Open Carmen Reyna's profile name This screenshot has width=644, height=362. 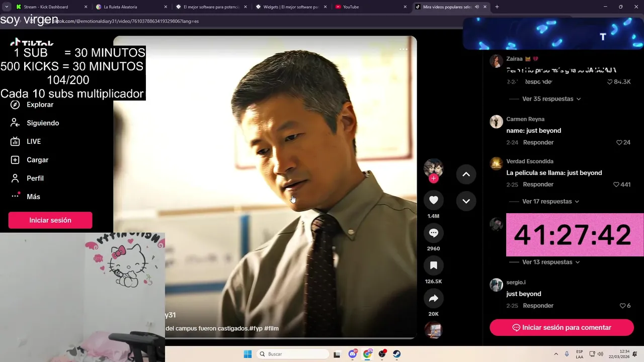pos(525,119)
